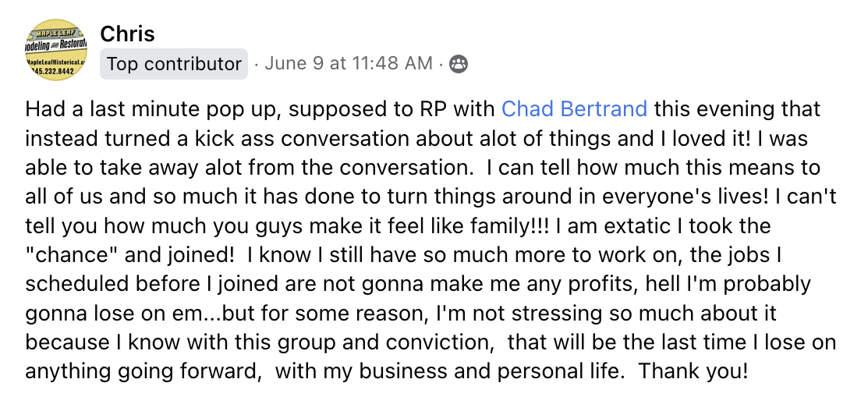Click the group members audience icon
This screenshot has height=404, width=868.
click(459, 64)
